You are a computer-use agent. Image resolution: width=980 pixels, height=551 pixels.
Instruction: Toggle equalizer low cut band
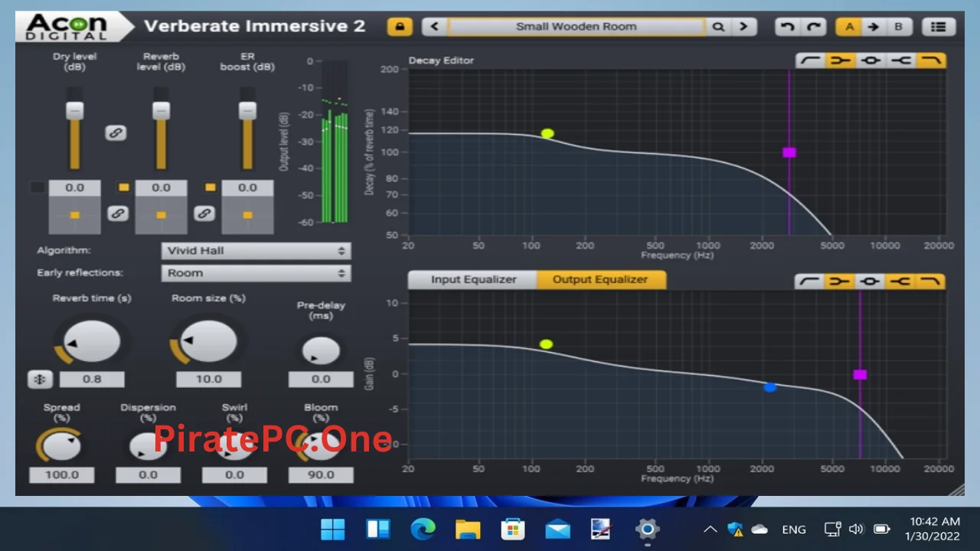[x=810, y=281]
